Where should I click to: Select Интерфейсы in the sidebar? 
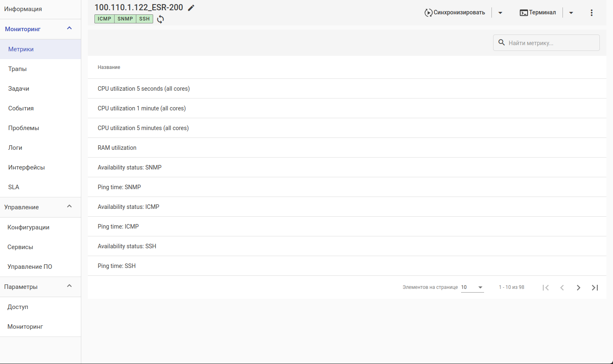[27, 167]
